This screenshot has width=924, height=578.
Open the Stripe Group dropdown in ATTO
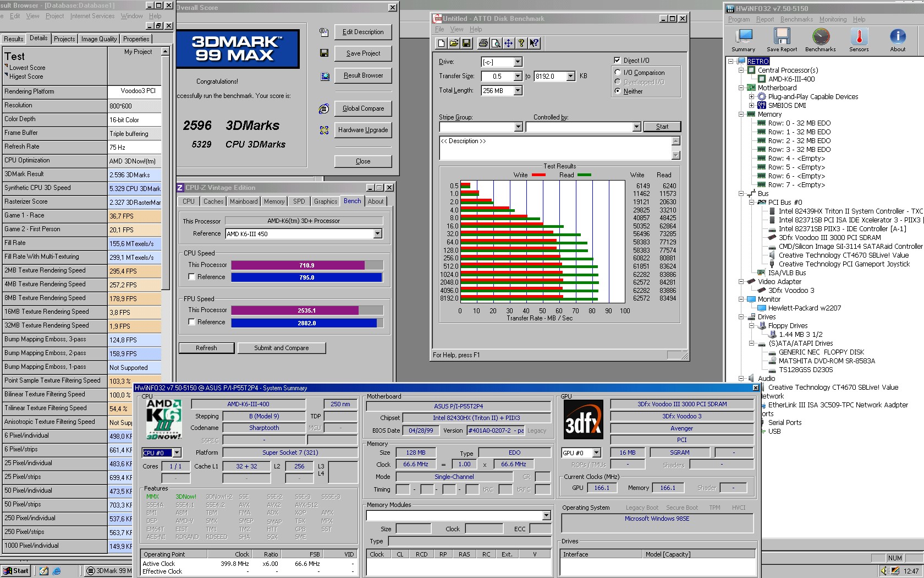(518, 127)
